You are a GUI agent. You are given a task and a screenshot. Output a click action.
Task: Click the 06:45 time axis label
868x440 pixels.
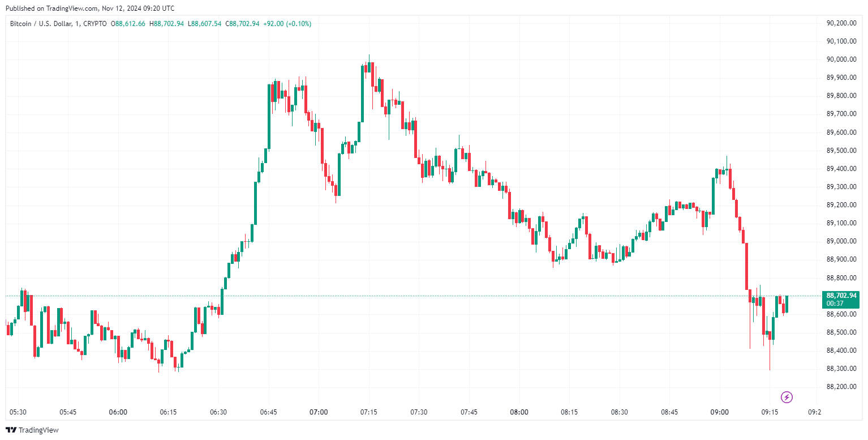point(268,412)
